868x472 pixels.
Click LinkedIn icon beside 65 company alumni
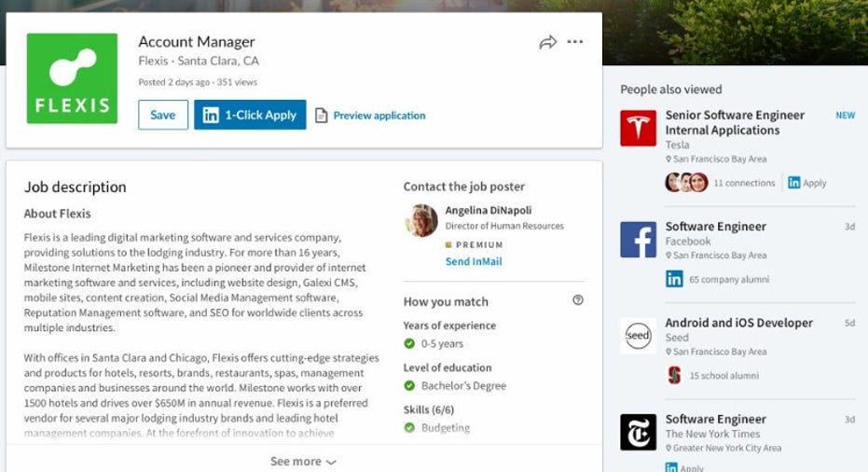(674, 279)
